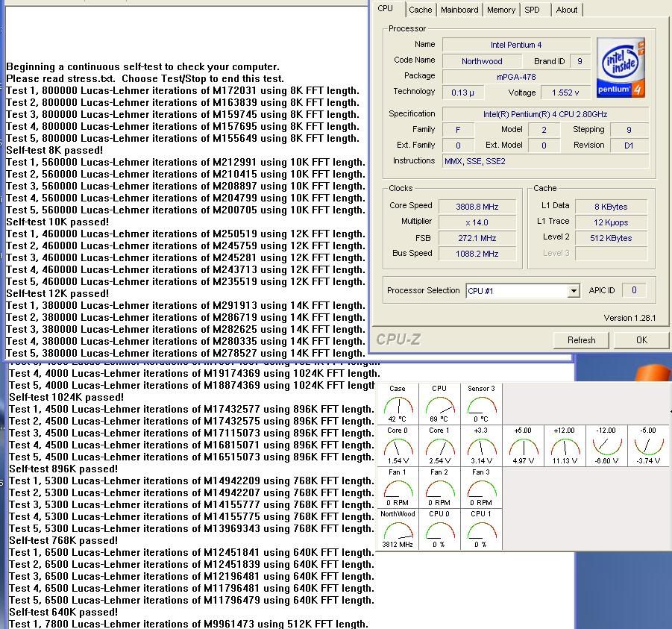Screen dimensions: 672x629
Task: Click the Bus Speed value 1088.2 MHz
Action: pos(477,254)
